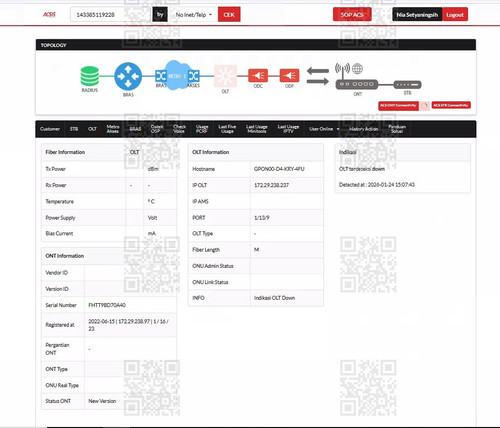500x428 pixels.
Task: Click the PORT value 1/13/9
Action: (262, 218)
